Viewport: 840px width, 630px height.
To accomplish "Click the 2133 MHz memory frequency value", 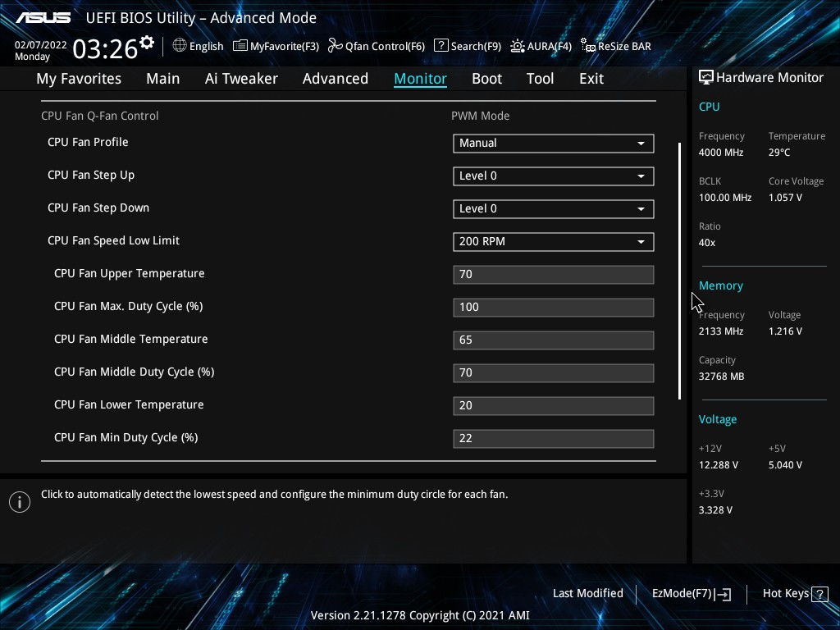I will [x=721, y=331].
